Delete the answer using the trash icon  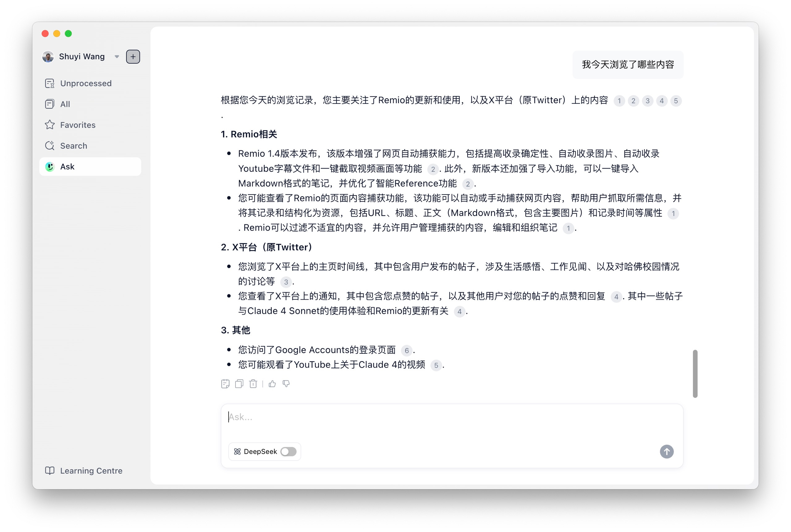(253, 384)
